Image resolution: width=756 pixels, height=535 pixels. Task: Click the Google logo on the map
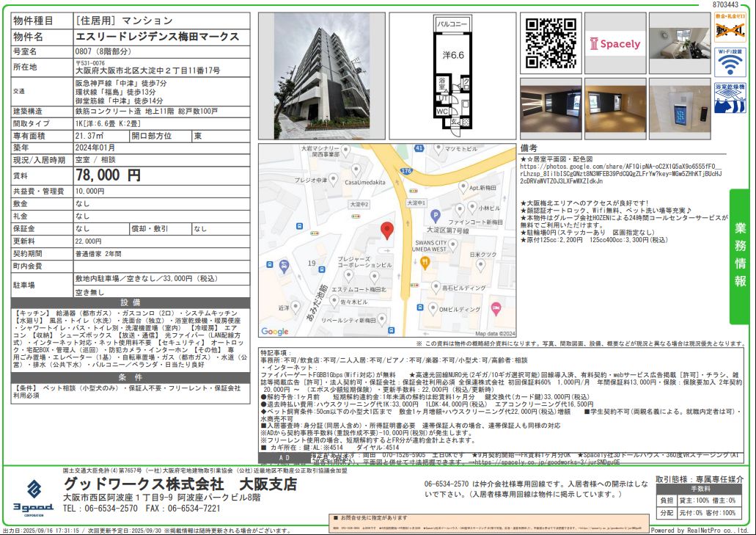275,332
